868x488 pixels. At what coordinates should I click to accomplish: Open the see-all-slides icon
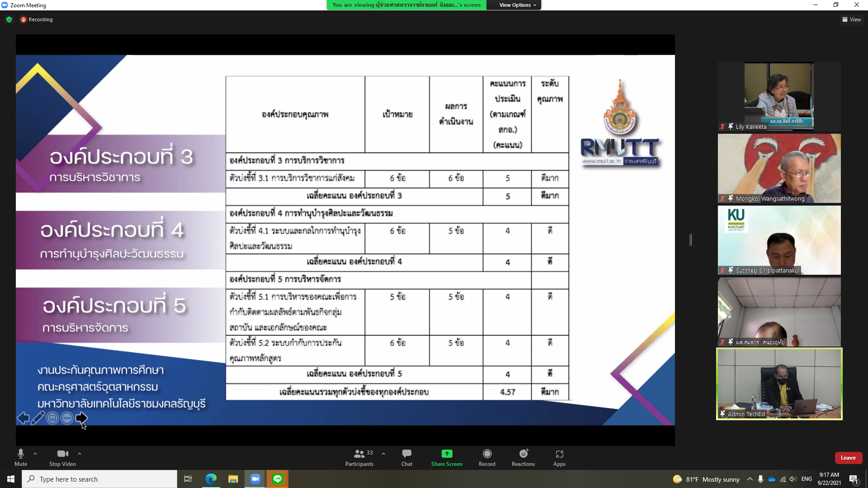(x=52, y=418)
